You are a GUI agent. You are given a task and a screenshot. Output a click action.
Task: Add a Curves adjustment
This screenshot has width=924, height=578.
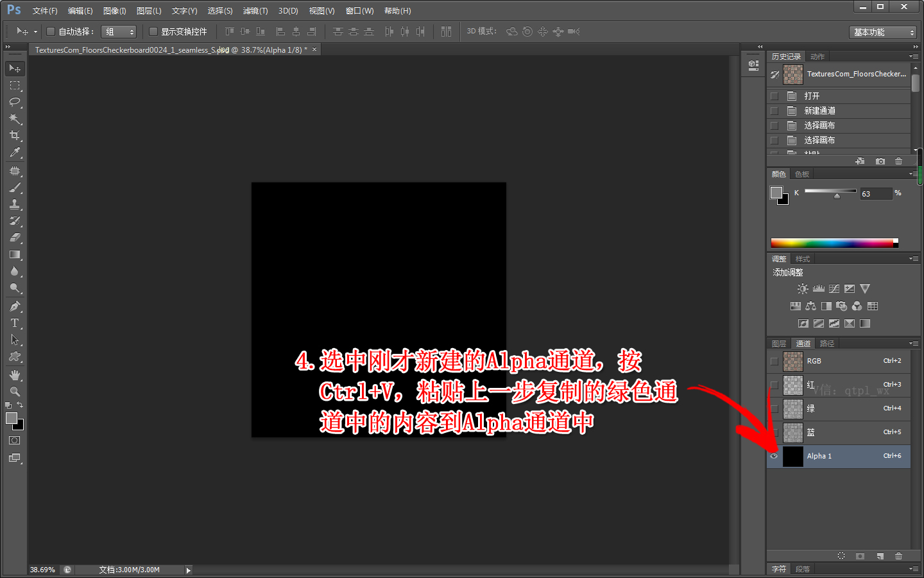pos(834,288)
